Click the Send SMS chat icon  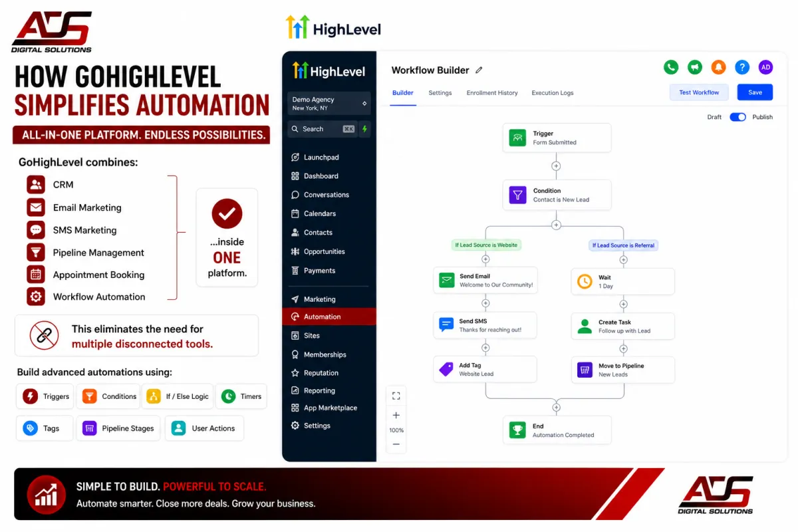[x=446, y=325]
